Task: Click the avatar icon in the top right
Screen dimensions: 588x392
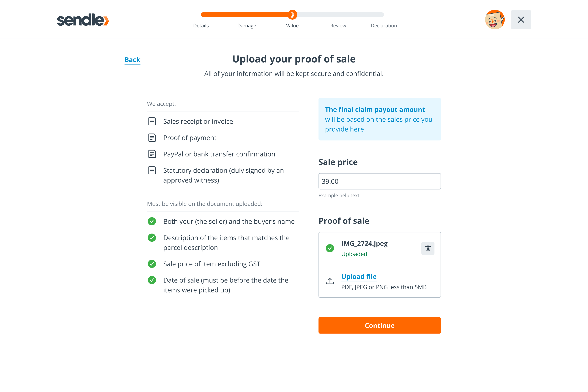Action: (x=495, y=19)
